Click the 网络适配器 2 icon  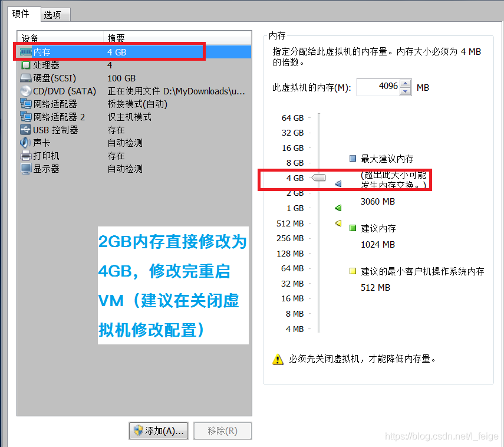coord(26,117)
